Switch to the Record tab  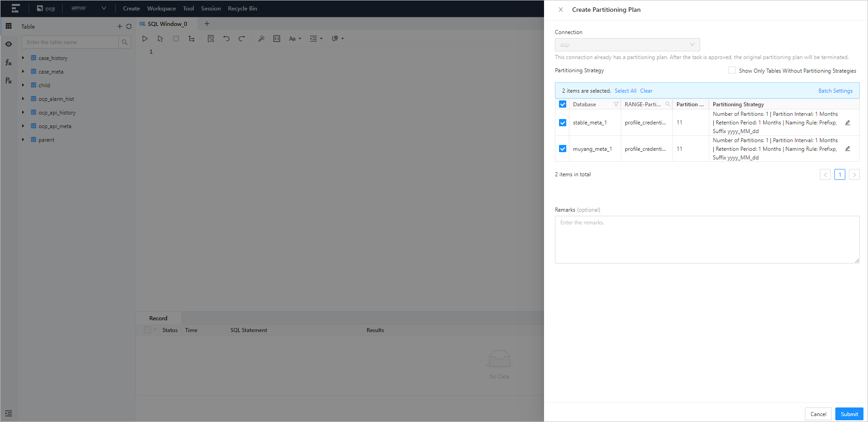pos(157,318)
